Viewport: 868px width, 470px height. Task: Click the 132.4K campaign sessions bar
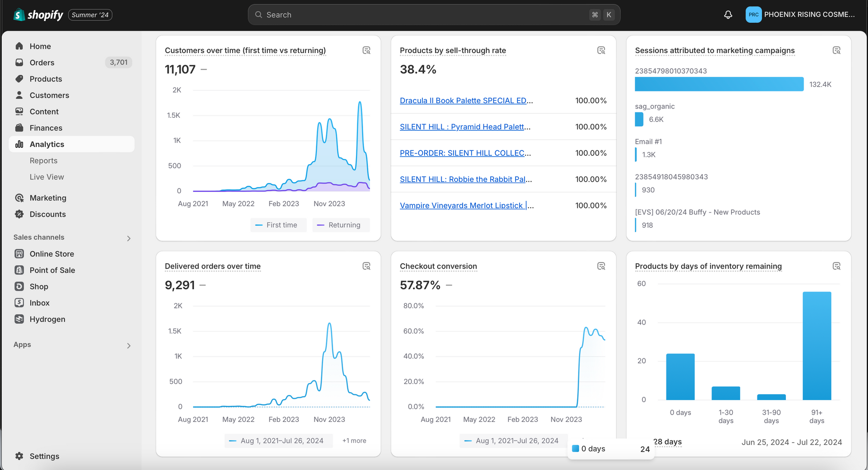coord(719,84)
